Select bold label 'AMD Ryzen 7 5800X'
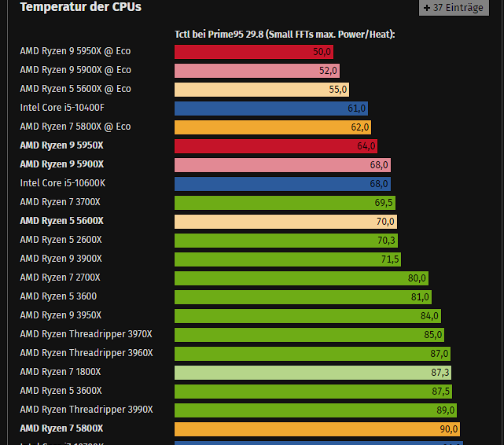This screenshot has height=445, width=504. click(61, 428)
